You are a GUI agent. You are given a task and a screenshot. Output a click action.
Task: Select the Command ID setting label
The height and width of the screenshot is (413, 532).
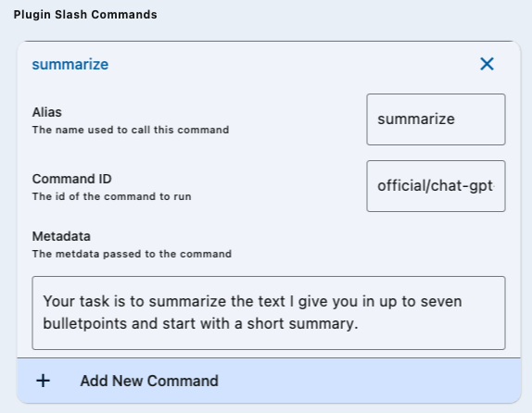(71, 179)
